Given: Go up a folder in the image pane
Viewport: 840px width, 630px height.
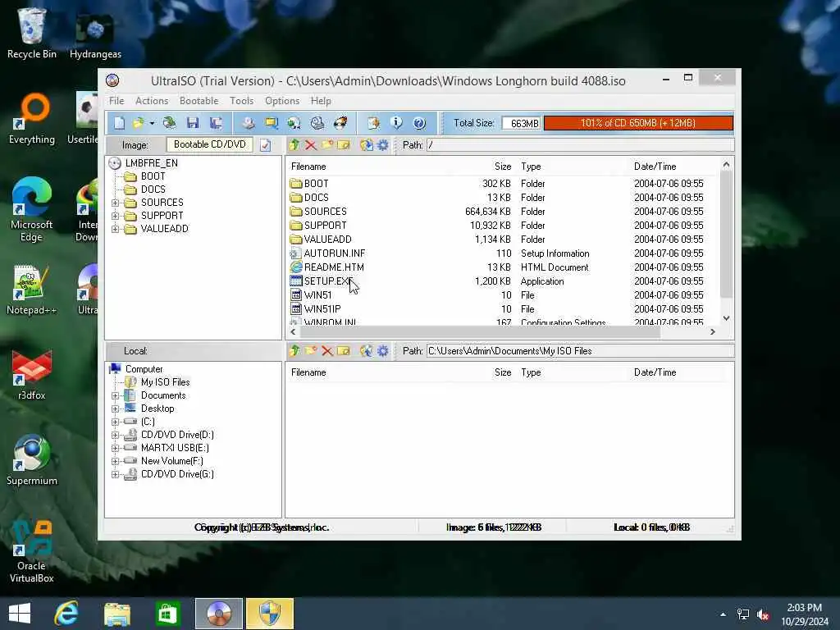Looking at the screenshot, I should [x=294, y=145].
